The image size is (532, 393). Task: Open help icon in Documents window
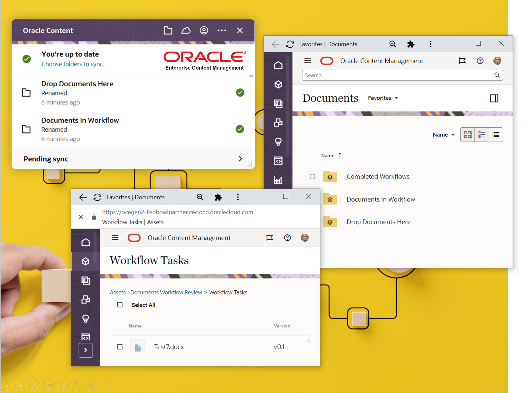point(480,61)
